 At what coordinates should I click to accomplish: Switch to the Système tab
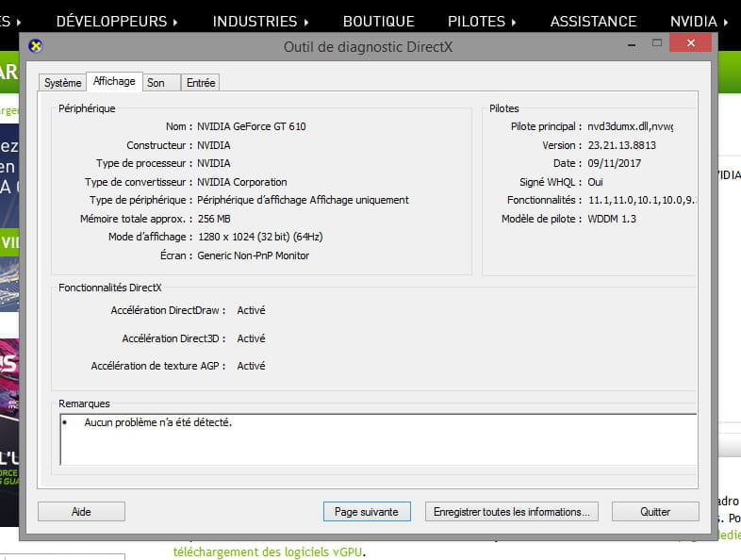click(62, 83)
